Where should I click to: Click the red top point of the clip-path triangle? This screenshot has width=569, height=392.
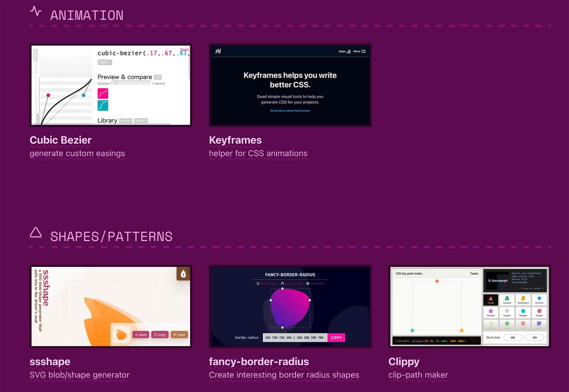click(437, 281)
